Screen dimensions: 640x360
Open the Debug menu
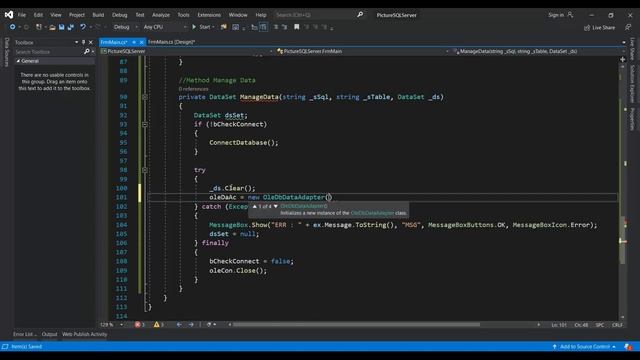[x=120, y=15]
